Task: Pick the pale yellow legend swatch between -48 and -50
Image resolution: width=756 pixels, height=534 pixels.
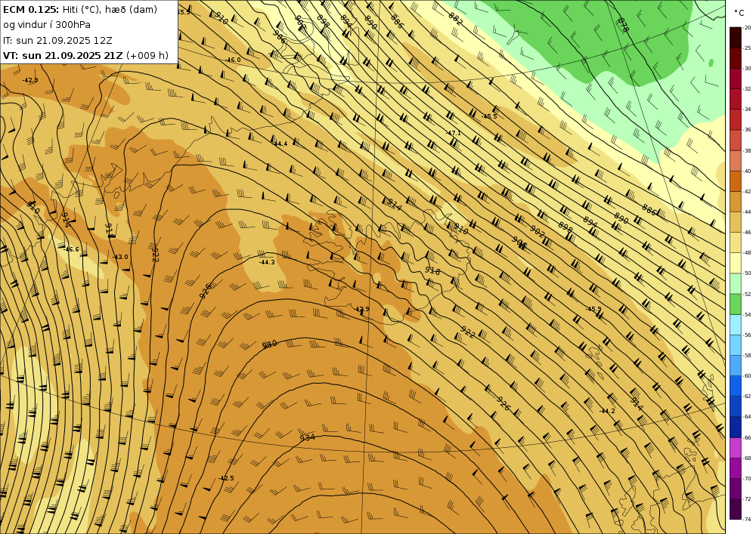Action: [x=736, y=263]
